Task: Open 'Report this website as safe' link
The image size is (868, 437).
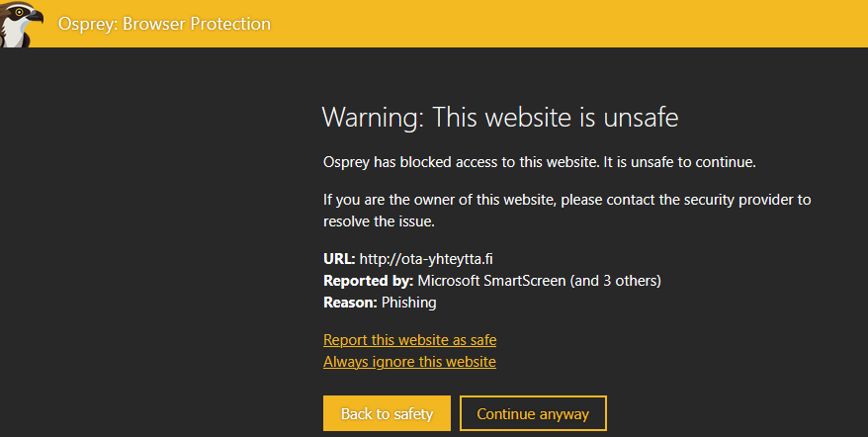Action: click(x=409, y=339)
